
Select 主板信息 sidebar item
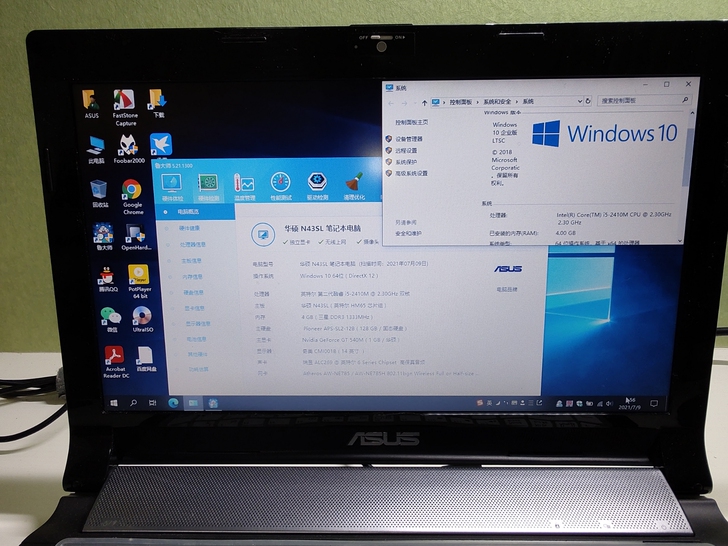191,260
